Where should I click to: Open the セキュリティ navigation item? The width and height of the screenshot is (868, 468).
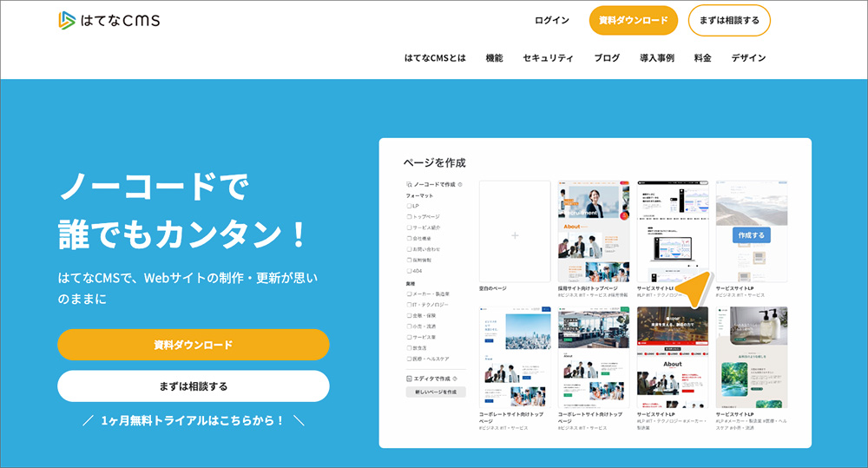coord(548,57)
